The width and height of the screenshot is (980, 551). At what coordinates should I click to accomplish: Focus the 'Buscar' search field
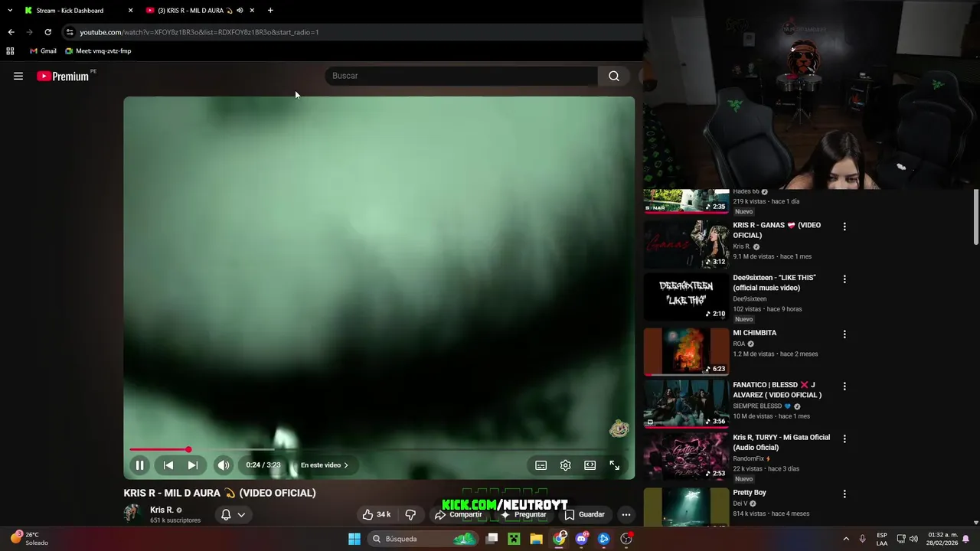click(462, 76)
